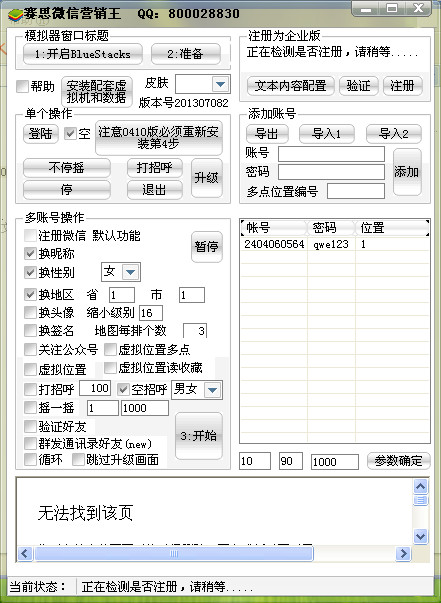Viewport: 441px width, 603px height.
Task: Click the 导入1 button
Action: click(326, 134)
